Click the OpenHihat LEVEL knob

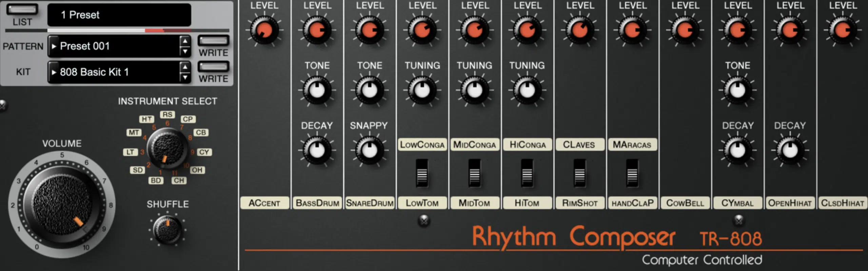[x=790, y=30]
